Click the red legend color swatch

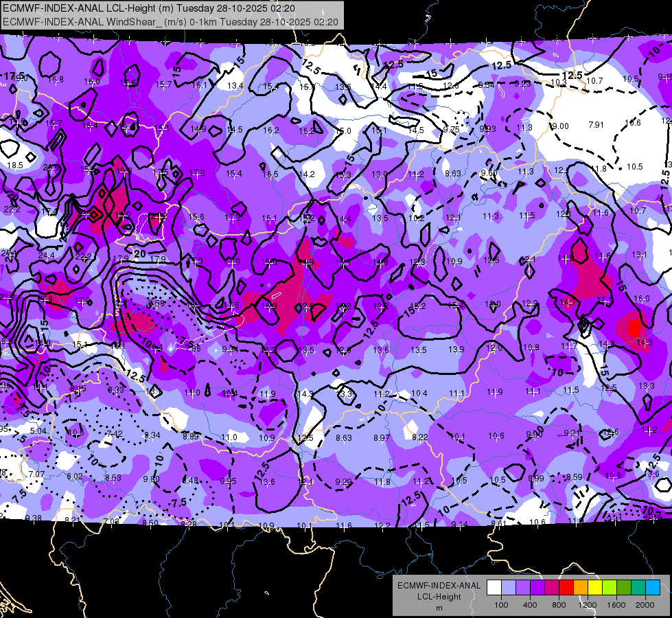[x=566, y=588]
